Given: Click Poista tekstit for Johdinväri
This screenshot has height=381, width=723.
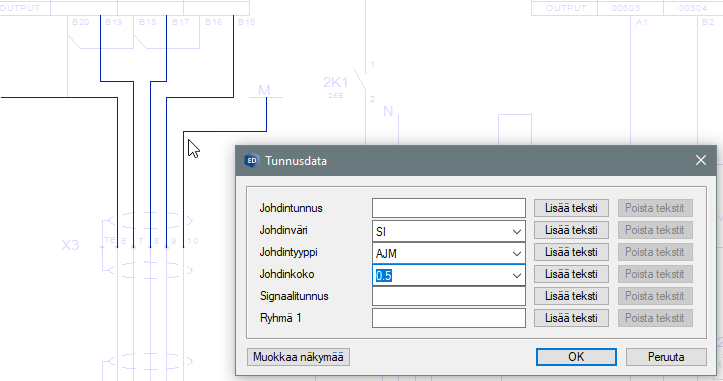Looking at the screenshot, I should click(655, 230).
